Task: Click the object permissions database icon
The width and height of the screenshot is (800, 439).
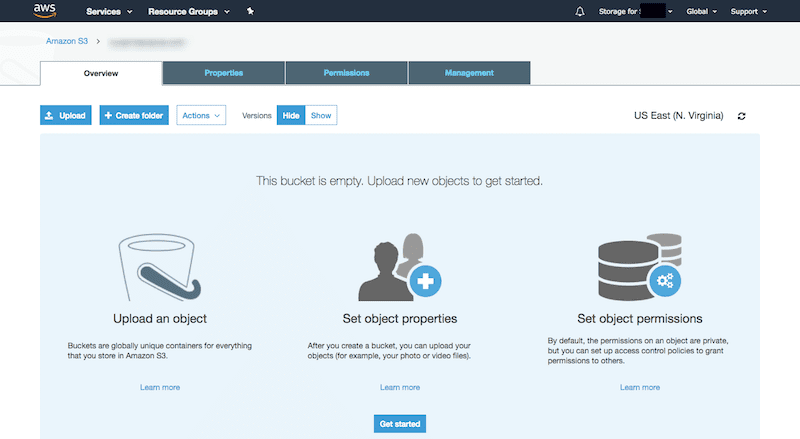Action: click(639, 267)
